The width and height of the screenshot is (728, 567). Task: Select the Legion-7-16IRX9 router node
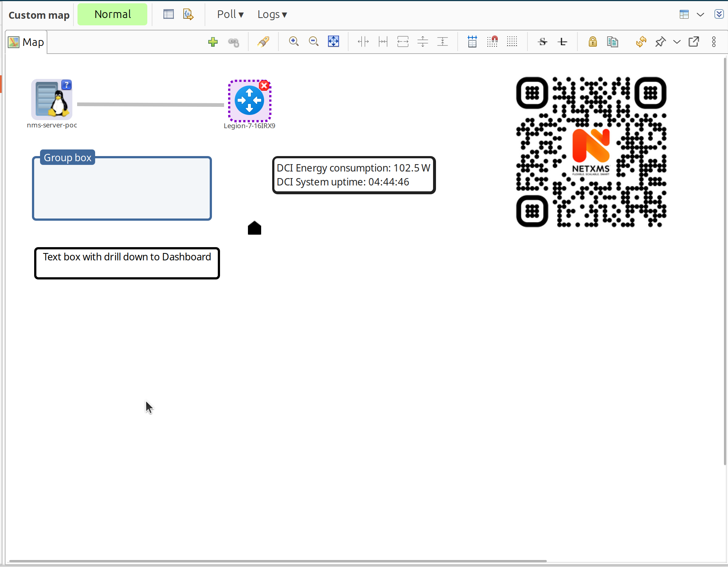coord(249,100)
